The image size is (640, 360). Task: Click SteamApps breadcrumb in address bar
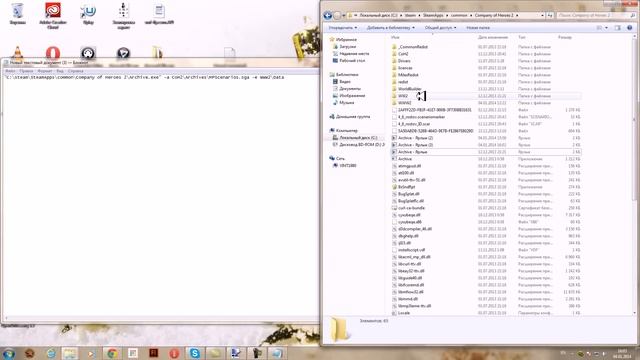pos(433,16)
